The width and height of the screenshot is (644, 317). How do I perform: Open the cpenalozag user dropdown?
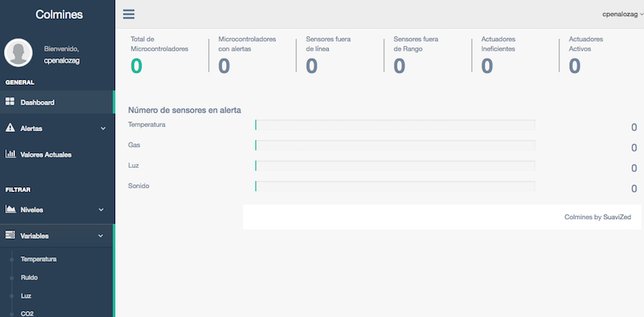click(x=623, y=14)
